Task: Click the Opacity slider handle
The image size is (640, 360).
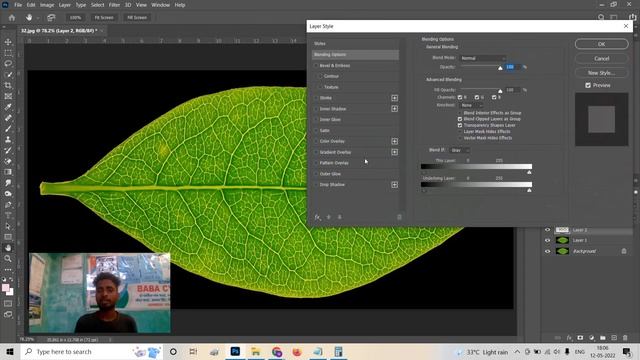Action: coord(500,68)
